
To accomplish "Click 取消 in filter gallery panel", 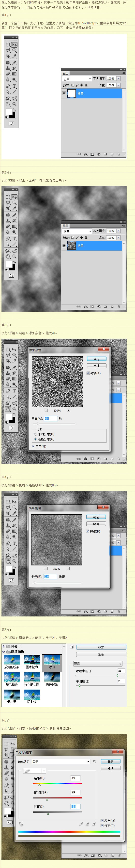I will tap(101, 654).
